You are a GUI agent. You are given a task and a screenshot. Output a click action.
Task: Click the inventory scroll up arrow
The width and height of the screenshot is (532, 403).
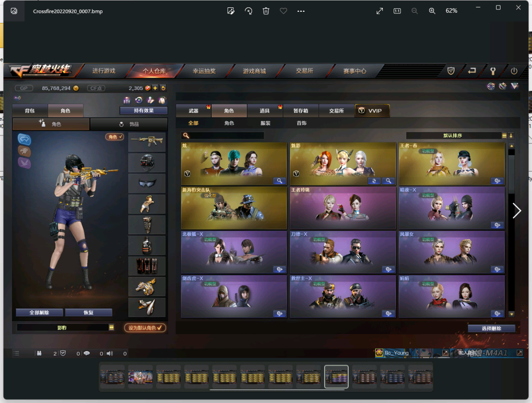tap(512, 146)
